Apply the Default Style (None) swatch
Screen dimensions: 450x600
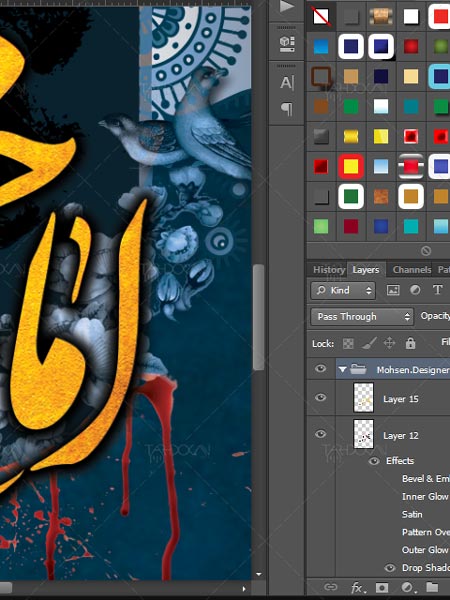pos(321,16)
